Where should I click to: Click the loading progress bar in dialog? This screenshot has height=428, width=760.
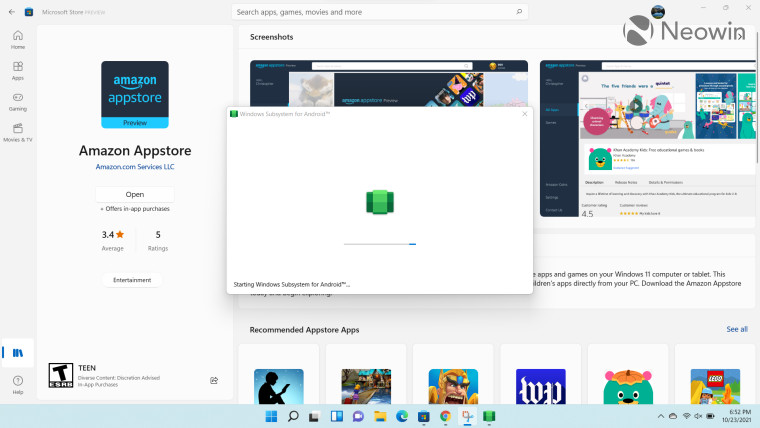(380, 244)
